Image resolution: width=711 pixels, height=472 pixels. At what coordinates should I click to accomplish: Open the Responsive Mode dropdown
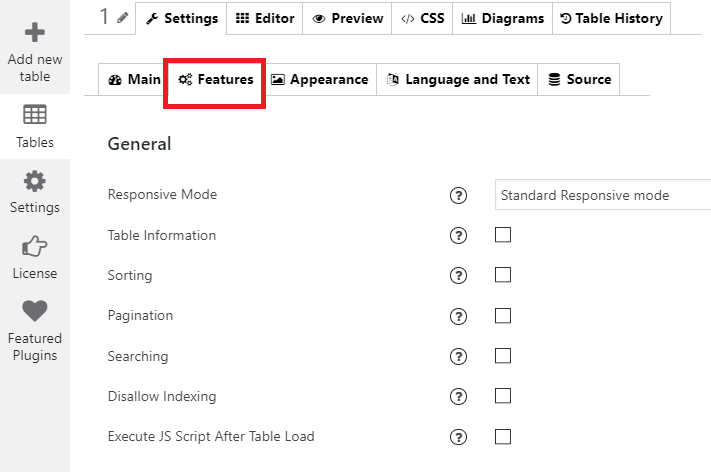click(603, 195)
